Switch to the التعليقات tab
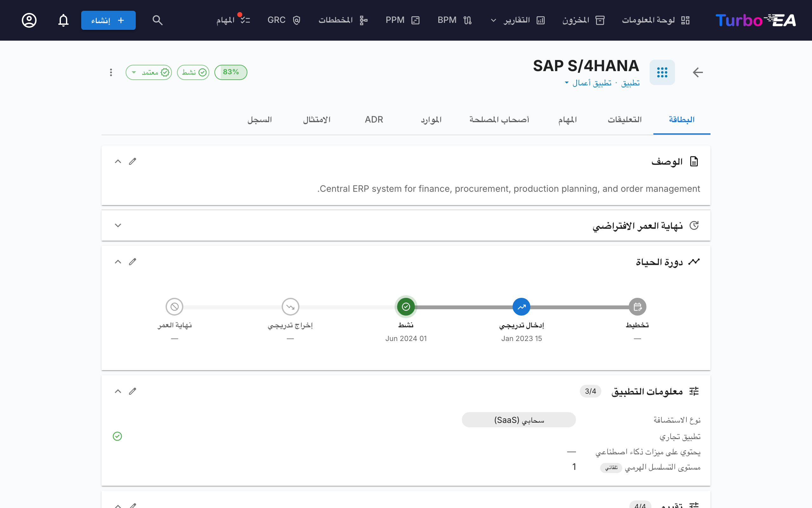This screenshot has height=508, width=812. (625, 120)
